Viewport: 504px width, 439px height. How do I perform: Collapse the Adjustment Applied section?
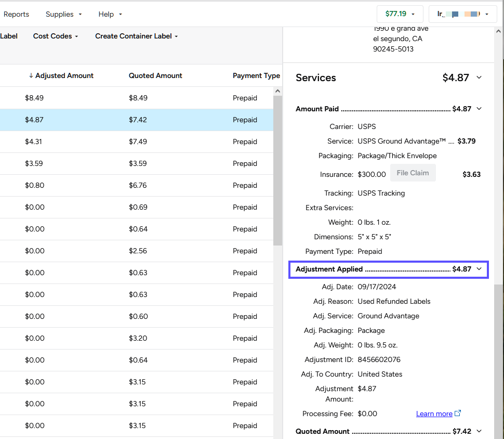pyautogui.click(x=479, y=269)
